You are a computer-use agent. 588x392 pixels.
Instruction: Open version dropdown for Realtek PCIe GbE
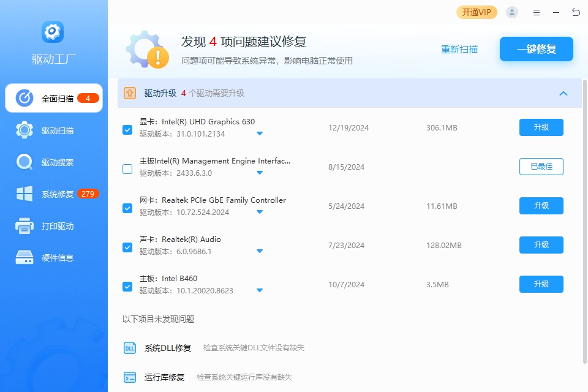(260, 212)
